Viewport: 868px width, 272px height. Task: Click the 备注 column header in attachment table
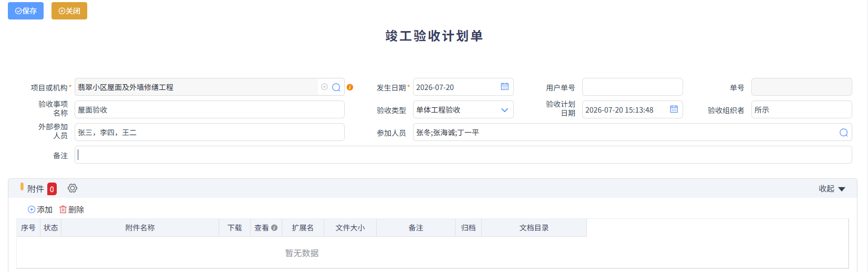click(x=416, y=228)
